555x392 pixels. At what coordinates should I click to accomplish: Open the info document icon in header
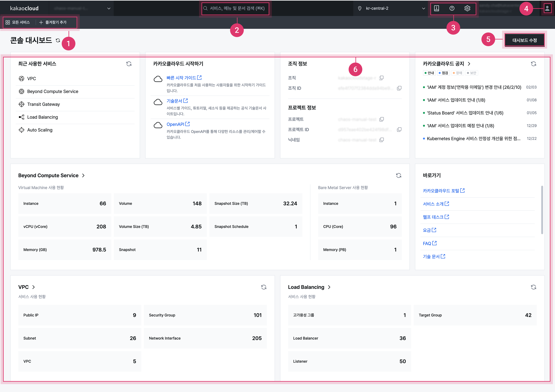click(x=437, y=9)
